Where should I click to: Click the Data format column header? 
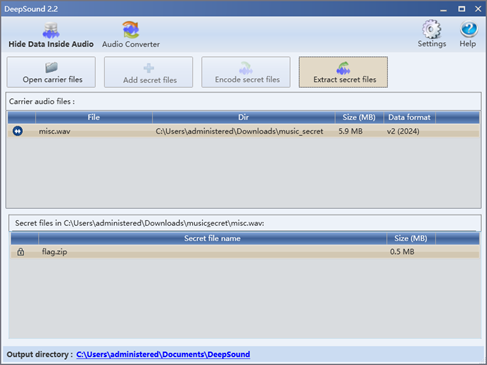coord(409,117)
